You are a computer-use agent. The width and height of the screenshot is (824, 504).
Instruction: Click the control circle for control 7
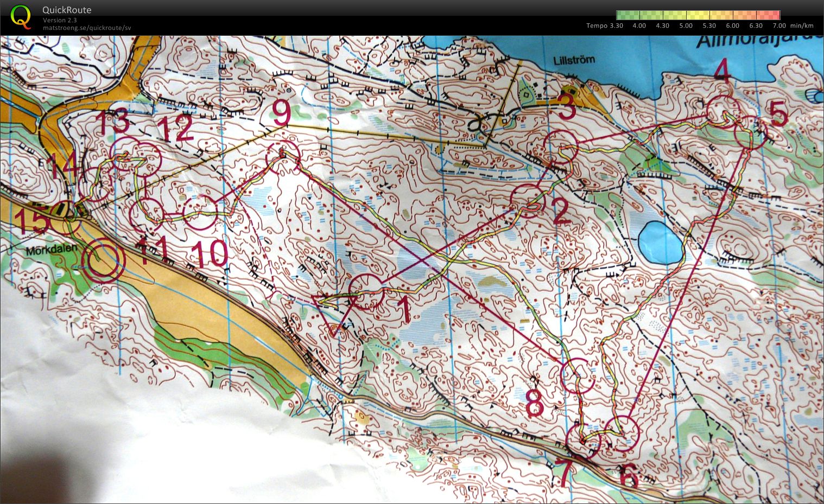pyautogui.click(x=584, y=442)
